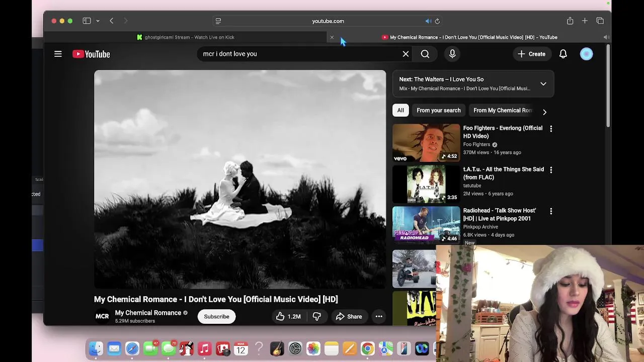Go back in Safari history
This screenshot has width=644, height=362.
(x=111, y=21)
